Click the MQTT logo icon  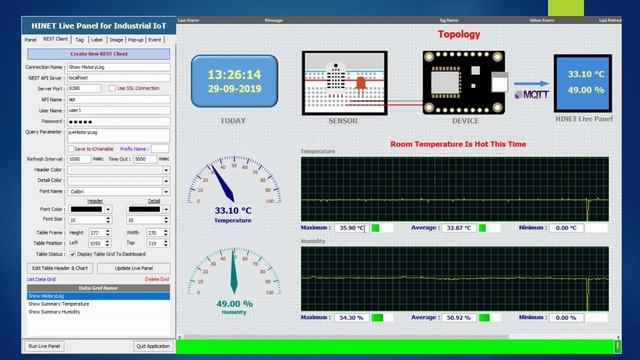click(x=531, y=95)
